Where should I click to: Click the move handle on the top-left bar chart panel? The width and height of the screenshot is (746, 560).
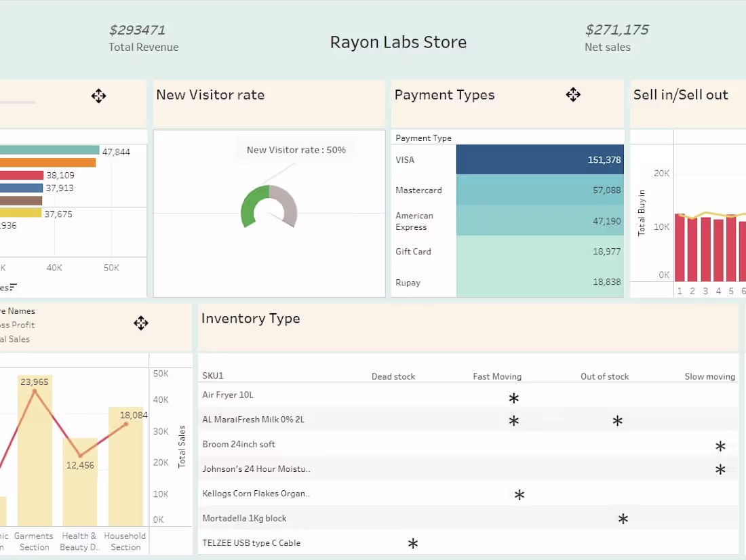98,96
